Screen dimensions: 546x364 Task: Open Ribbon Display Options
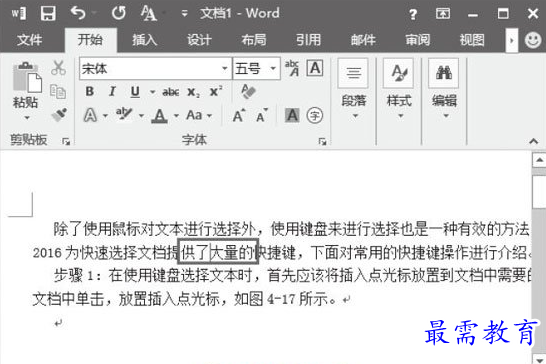pos(443,14)
